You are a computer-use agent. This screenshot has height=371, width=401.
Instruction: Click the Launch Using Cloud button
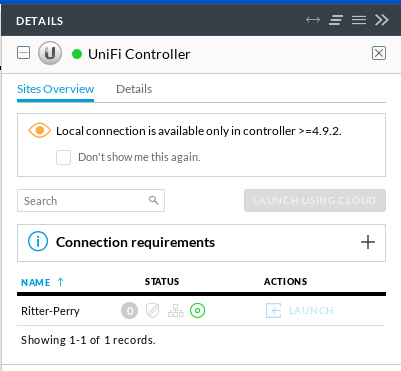tap(315, 200)
